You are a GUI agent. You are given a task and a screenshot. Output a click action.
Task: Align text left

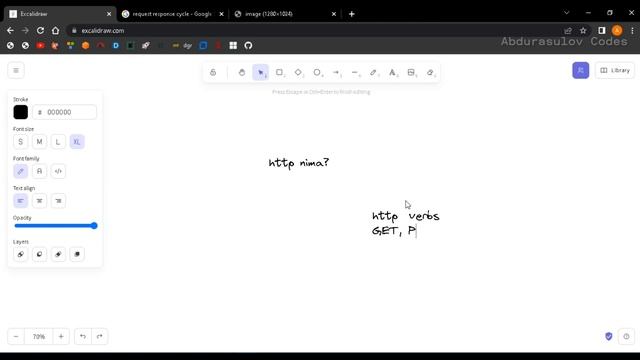(20, 201)
